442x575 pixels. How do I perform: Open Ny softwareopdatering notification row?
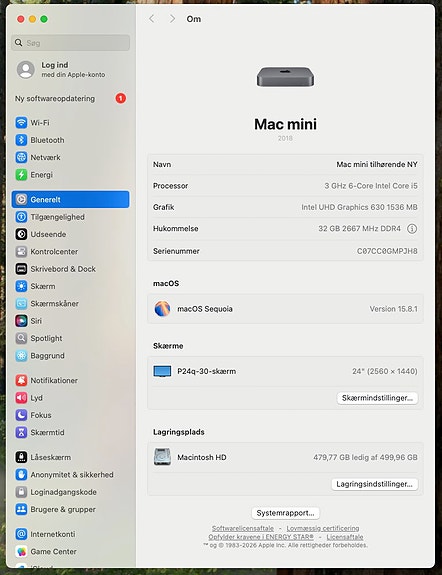click(x=70, y=98)
